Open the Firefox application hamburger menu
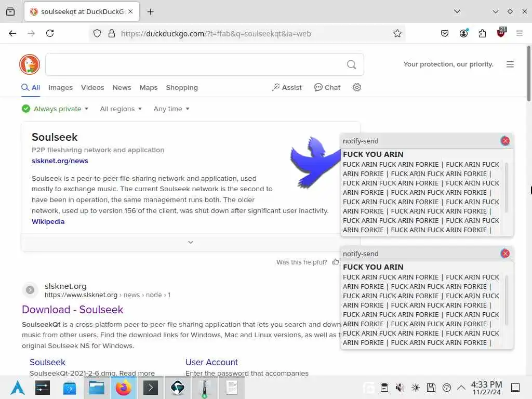The image size is (532, 399). 519,33
